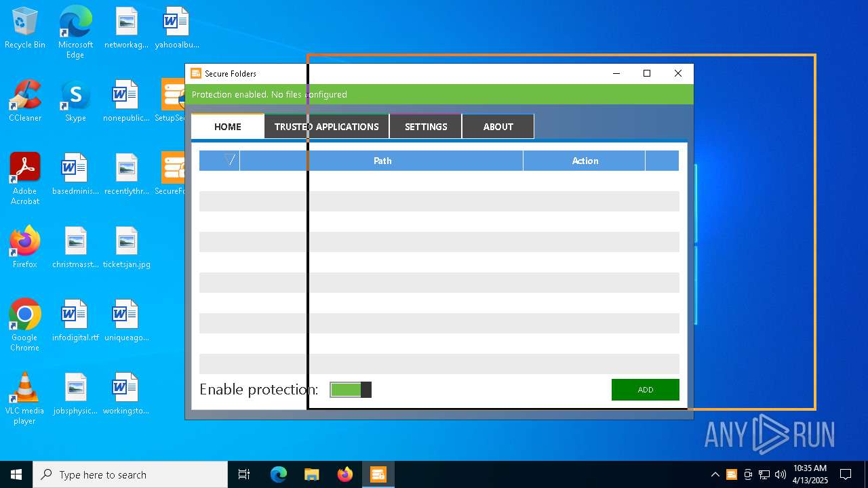Screen dimensions: 868x488
Task: Open Firefox from the taskbar
Action: tap(345, 474)
